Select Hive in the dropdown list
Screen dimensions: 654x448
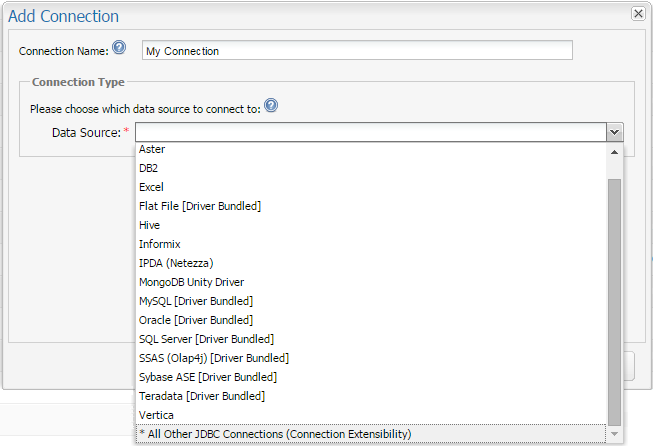[150, 225]
